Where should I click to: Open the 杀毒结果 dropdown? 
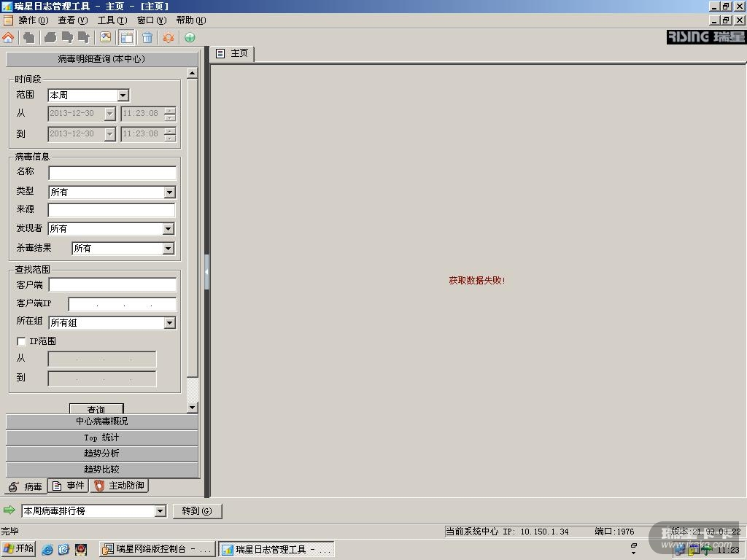tap(169, 249)
